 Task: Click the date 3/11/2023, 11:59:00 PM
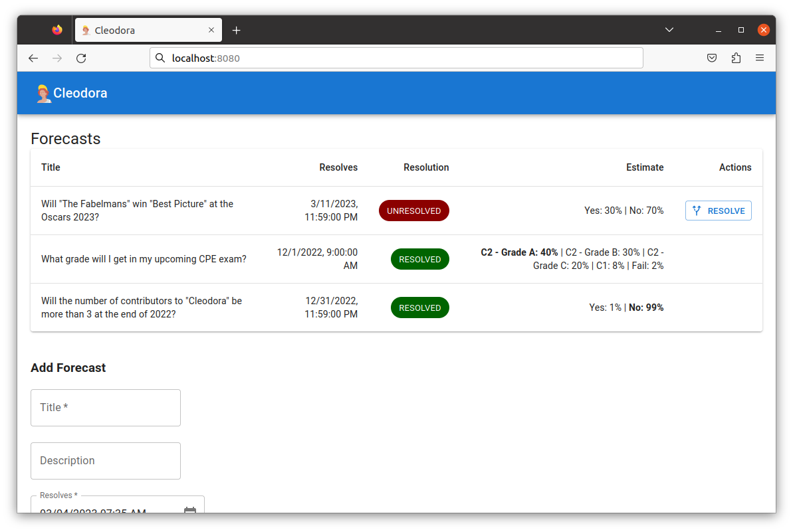point(331,211)
